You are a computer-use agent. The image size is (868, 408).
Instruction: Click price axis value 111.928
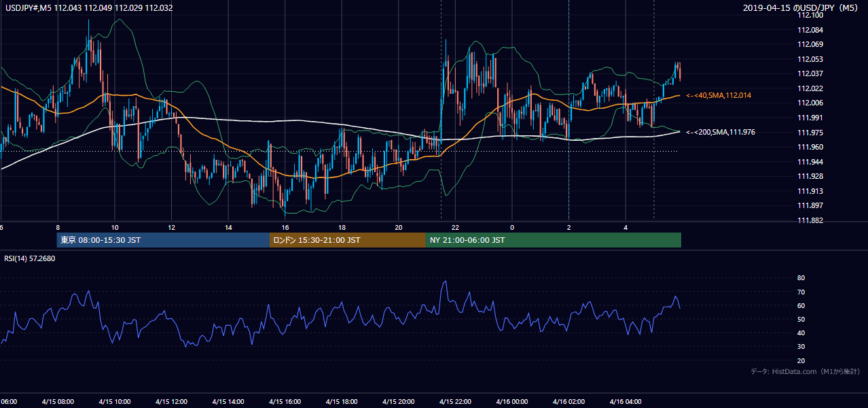point(811,176)
